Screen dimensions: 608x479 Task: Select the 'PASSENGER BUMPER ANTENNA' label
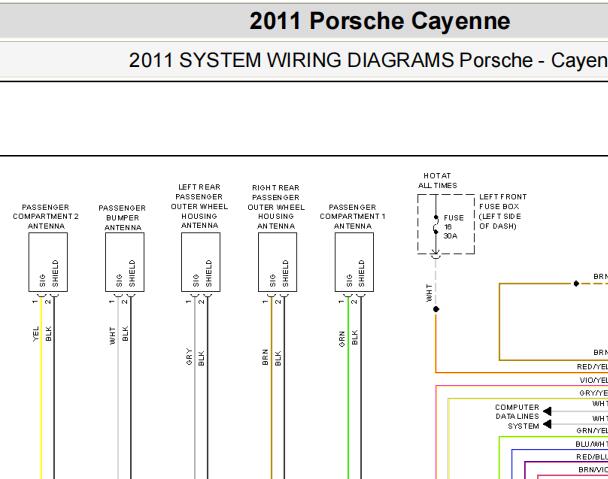tap(122, 218)
